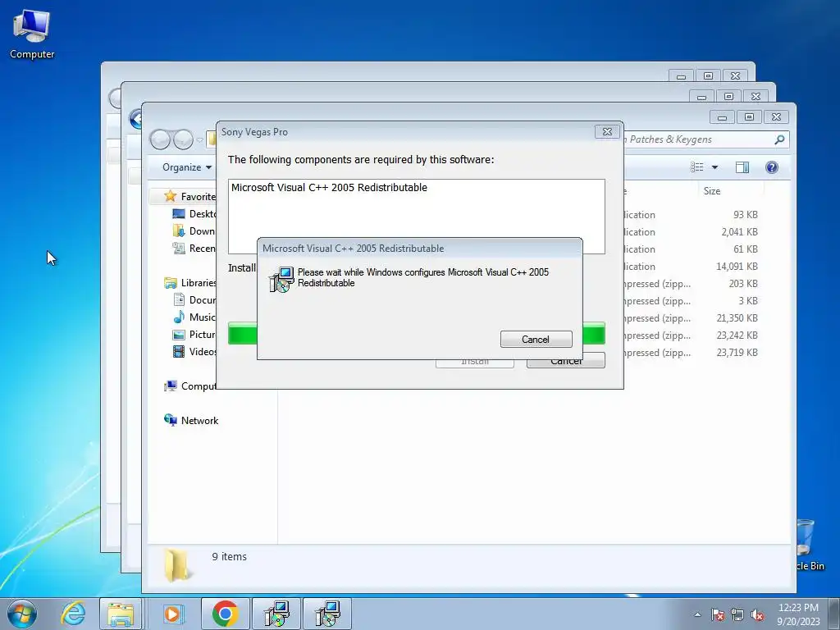Image resolution: width=840 pixels, height=630 pixels.
Task: Minimize the front Explorer window
Action: 722,116
